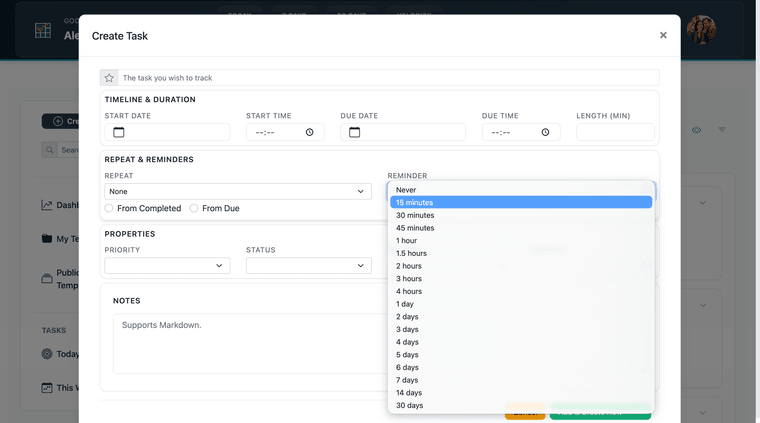Choose 15 minutes reminder option
The image size is (760, 423).
pyautogui.click(x=521, y=203)
